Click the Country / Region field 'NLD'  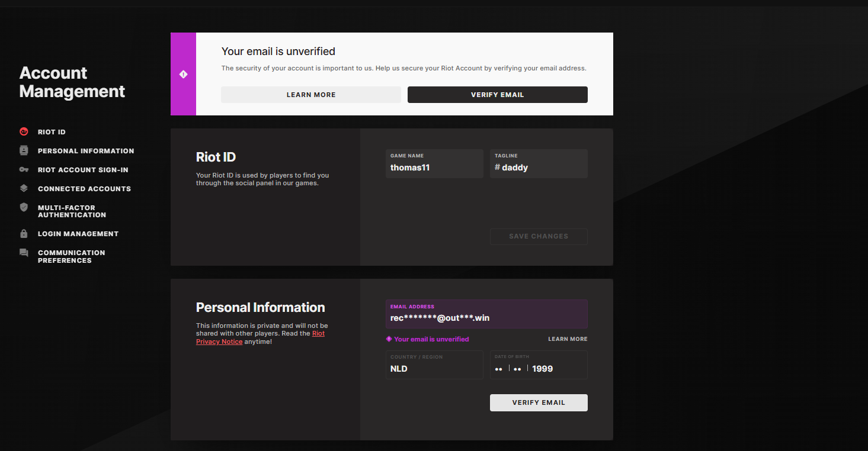[x=434, y=365]
